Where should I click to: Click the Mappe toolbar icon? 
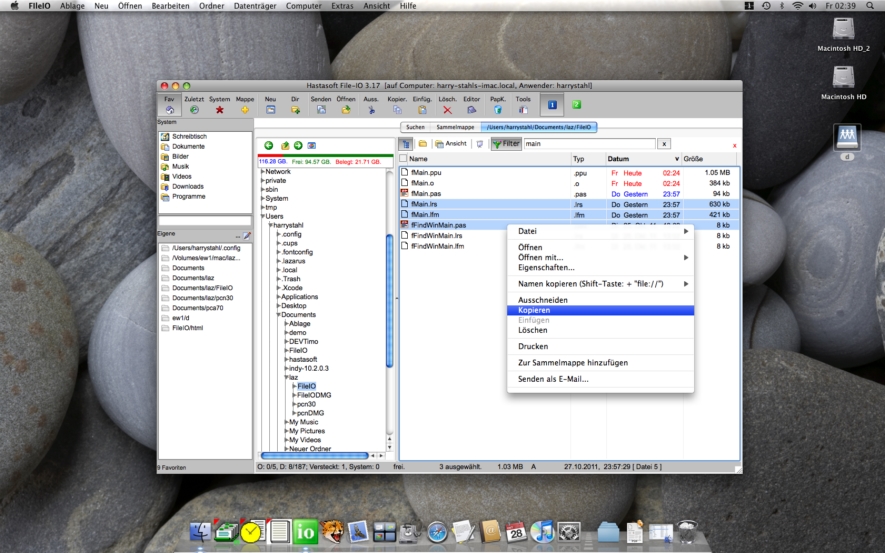244,110
